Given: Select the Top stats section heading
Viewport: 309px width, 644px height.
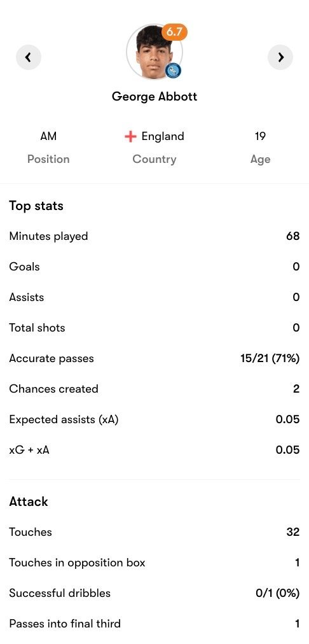Looking at the screenshot, I should (x=36, y=206).
